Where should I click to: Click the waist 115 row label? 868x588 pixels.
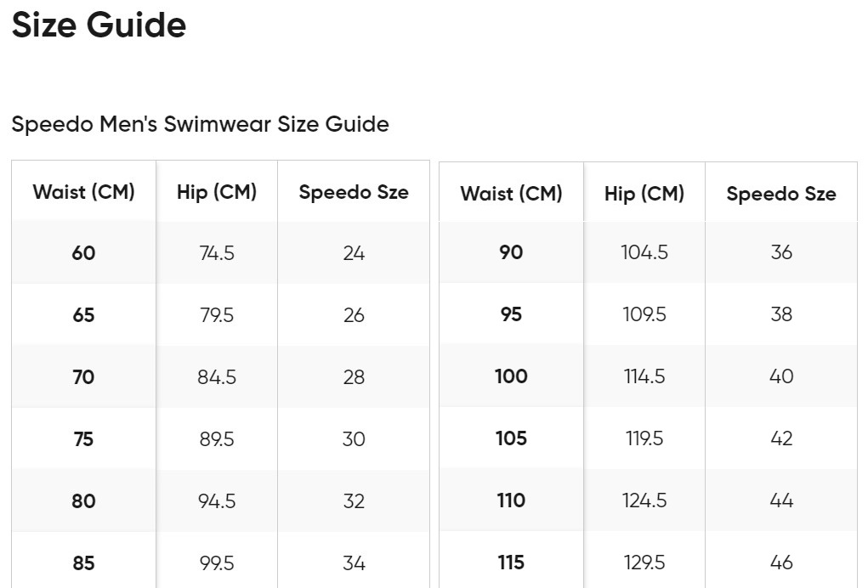(x=511, y=563)
